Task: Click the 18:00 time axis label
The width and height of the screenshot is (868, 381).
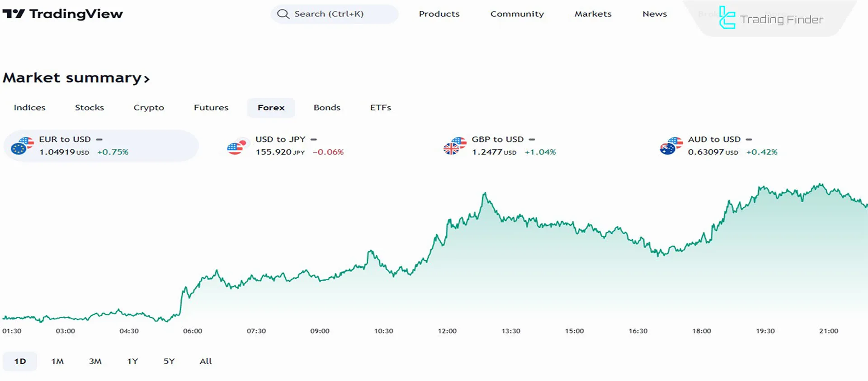Action: (702, 331)
